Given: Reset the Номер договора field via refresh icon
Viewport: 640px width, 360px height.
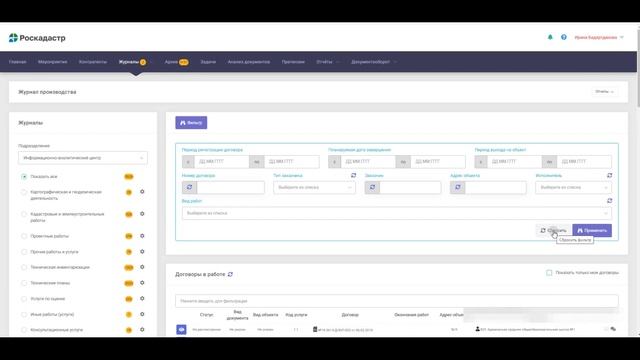Looking at the screenshot, I should (x=189, y=187).
